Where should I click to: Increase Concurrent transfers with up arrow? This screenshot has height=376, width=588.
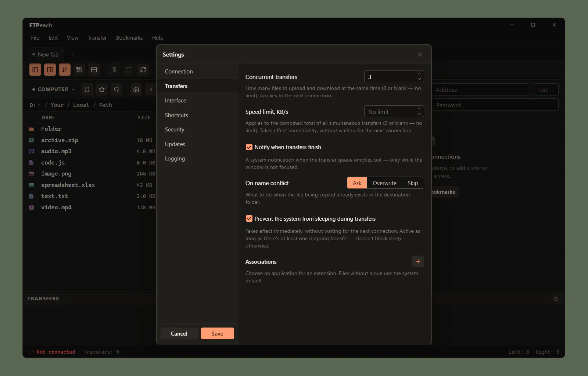tap(419, 74)
